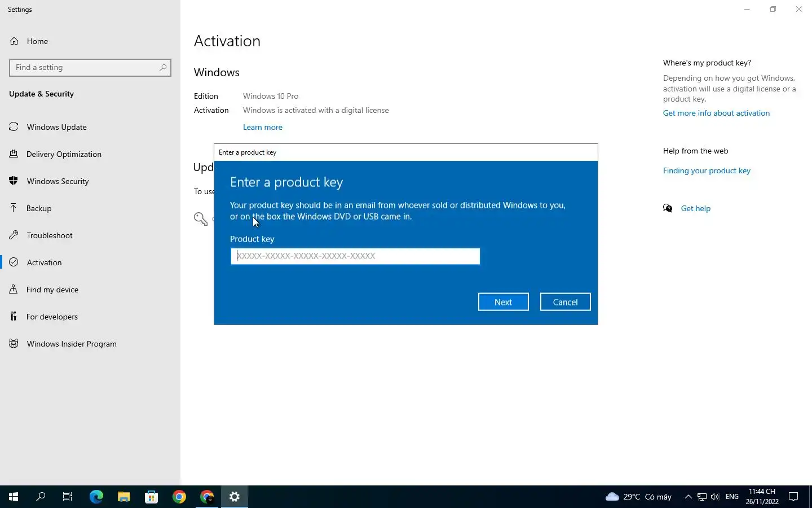Click the Troubleshoot wrench icon
Viewport: 812px width, 508px height.
click(x=14, y=235)
